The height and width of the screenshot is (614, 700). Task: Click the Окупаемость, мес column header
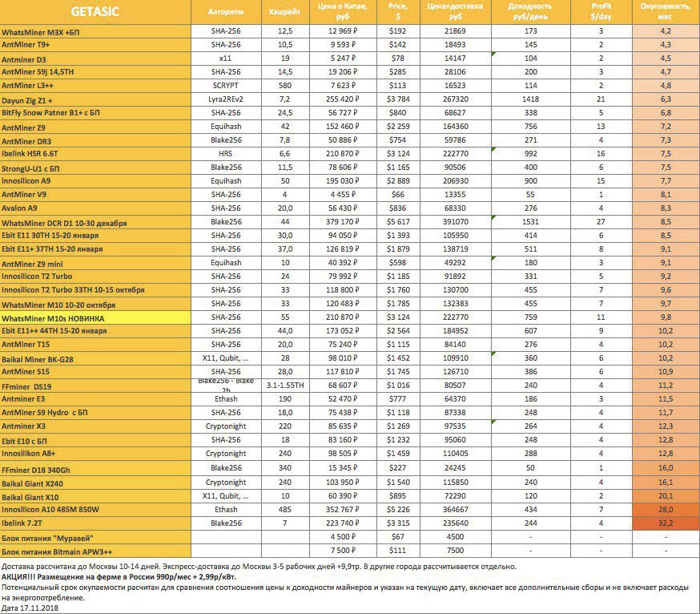(666, 12)
